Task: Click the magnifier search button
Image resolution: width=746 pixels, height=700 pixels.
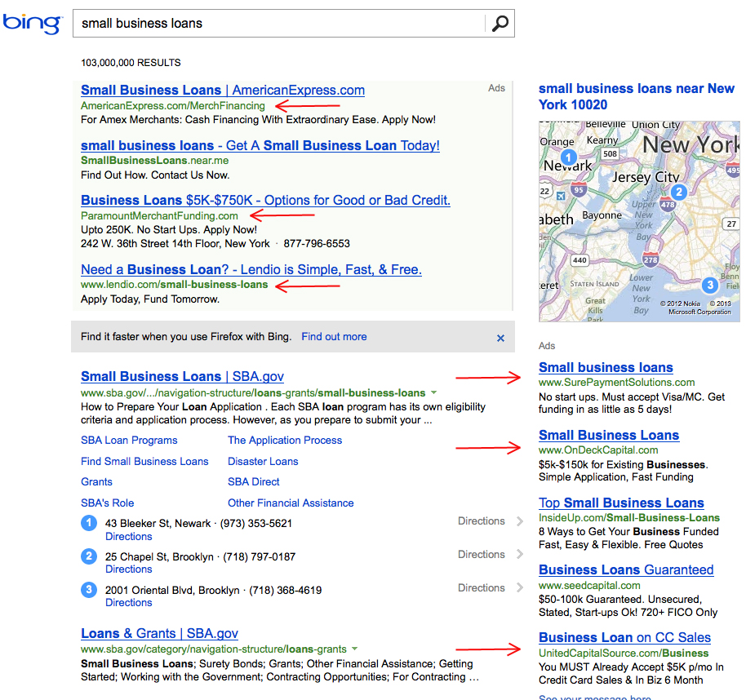Action: click(x=500, y=24)
